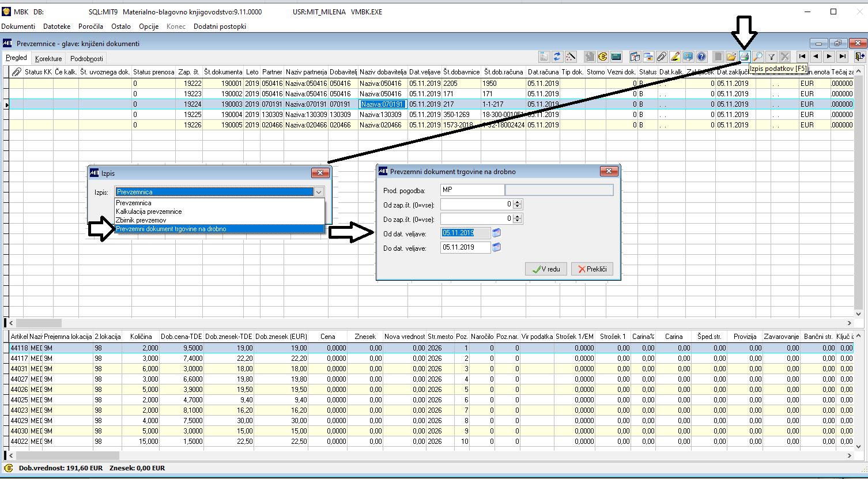868x479 pixels.
Task: Switch to the Korekture tab
Action: (48, 59)
